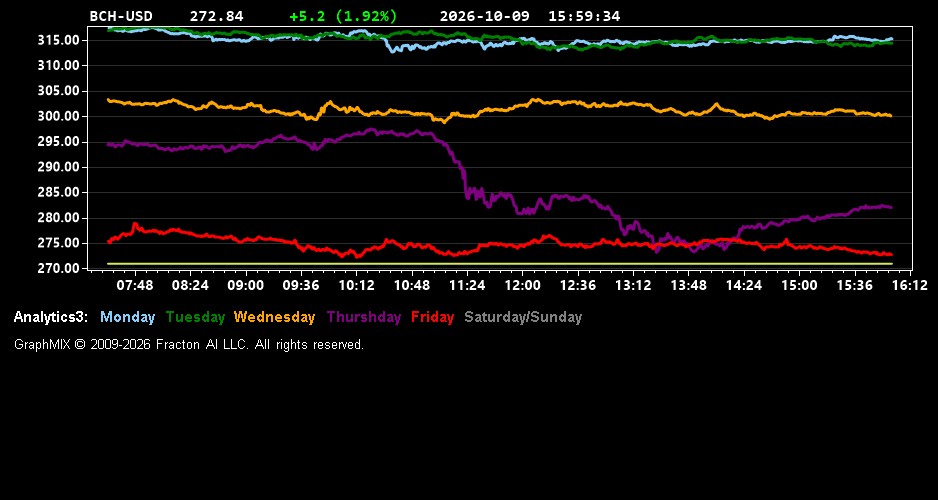Click the Tuesday legend label

point(195,317)
